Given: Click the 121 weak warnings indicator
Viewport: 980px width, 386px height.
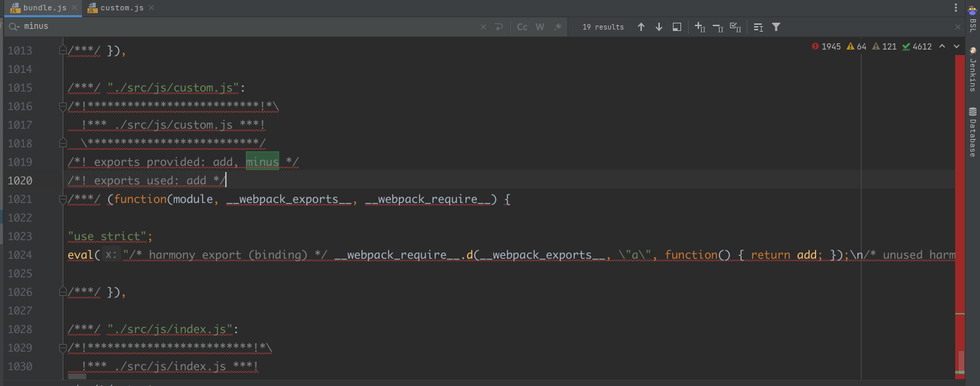Looking at the screenshot, I should tap(884, 47).
